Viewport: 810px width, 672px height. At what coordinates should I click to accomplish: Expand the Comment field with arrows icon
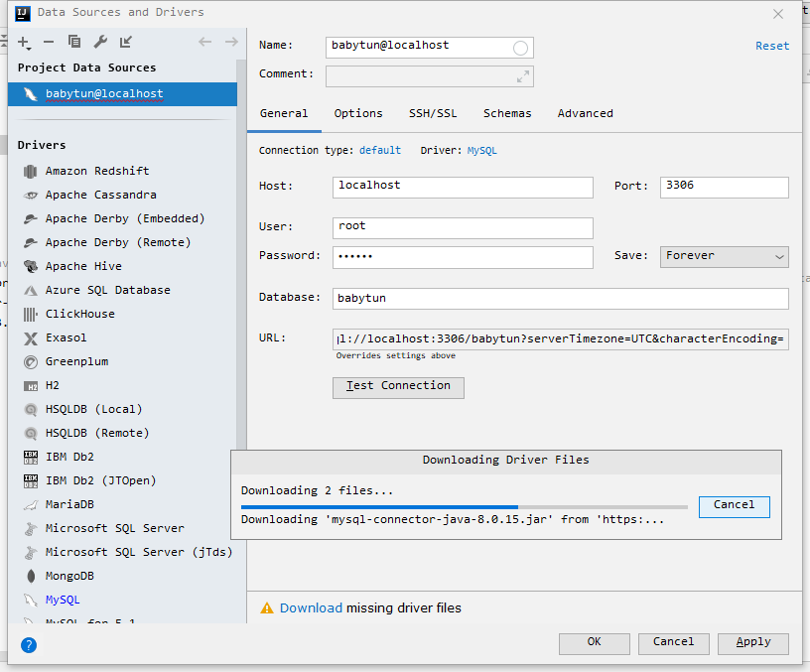point(523,76)
